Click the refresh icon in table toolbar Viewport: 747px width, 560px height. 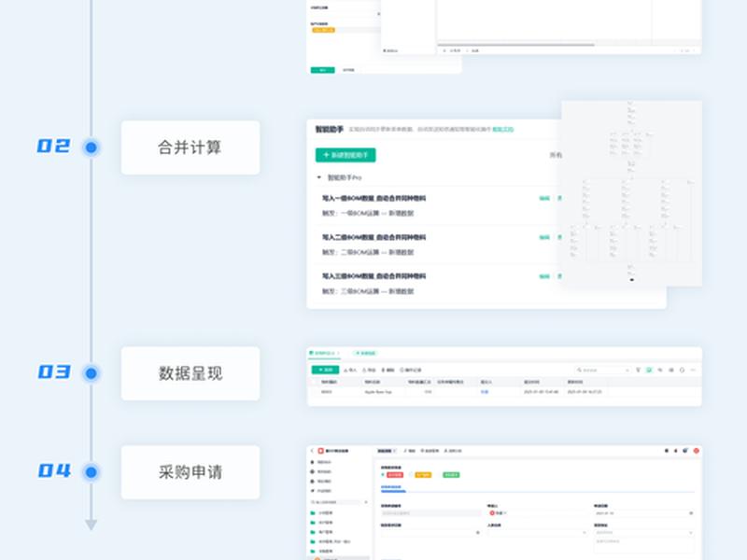(682, 370)
